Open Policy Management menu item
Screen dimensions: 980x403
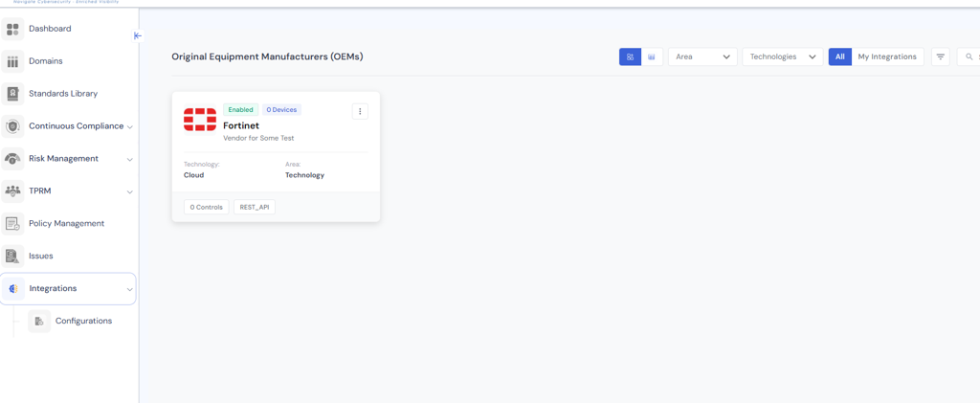pos(67,224)
